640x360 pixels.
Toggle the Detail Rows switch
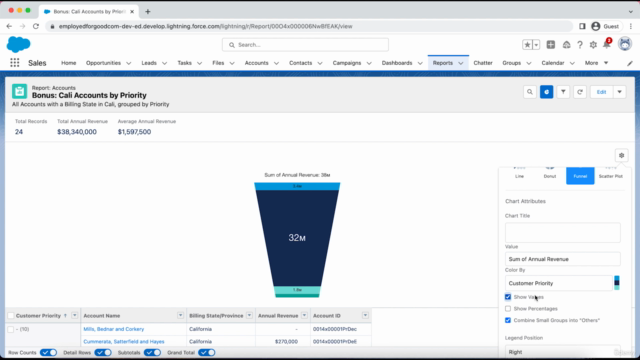coord(103,353)
